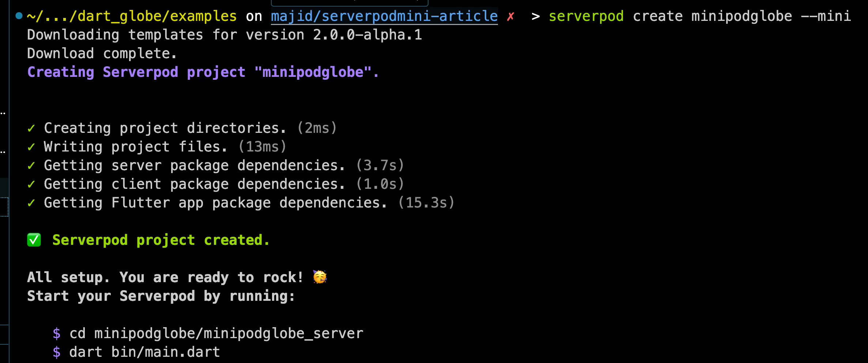Click the $ sign before dart command
Viewport: 868px width, 363px height.
click(57, 352)
